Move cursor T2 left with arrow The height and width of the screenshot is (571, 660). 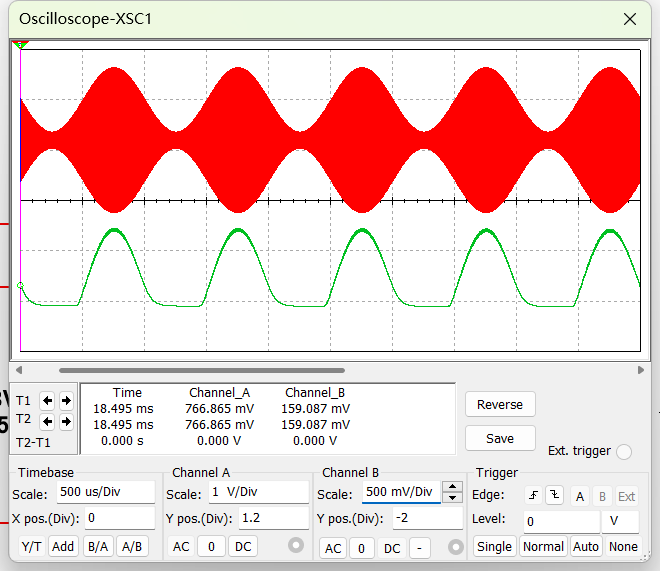click(47, 421)
